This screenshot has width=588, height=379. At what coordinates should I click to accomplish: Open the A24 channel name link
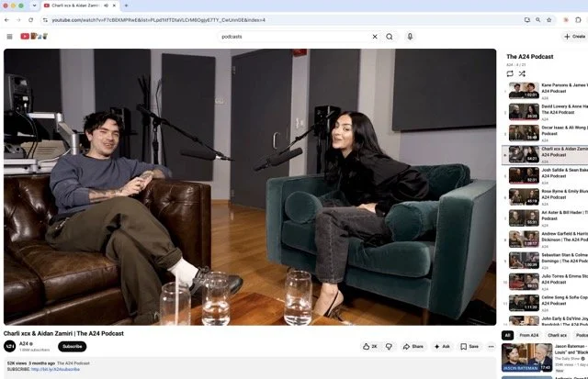click(x=24, y=343)
